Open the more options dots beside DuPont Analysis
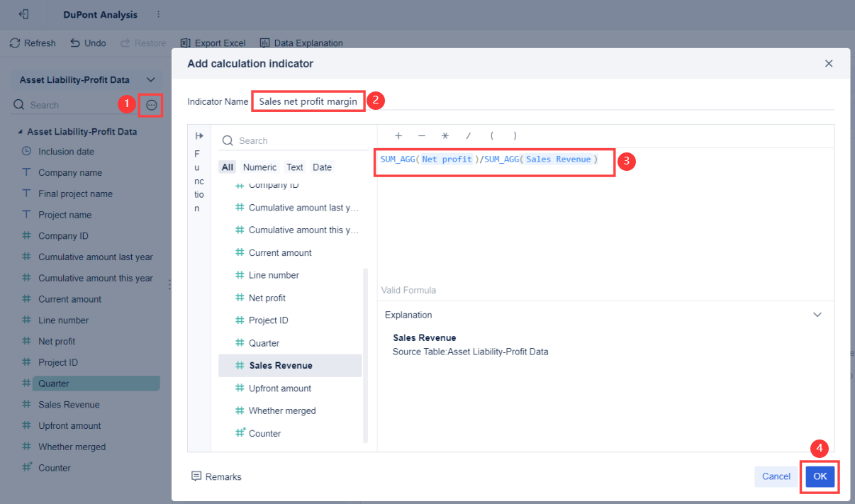This screenshot has height=504, width=855. click(158, 14)
